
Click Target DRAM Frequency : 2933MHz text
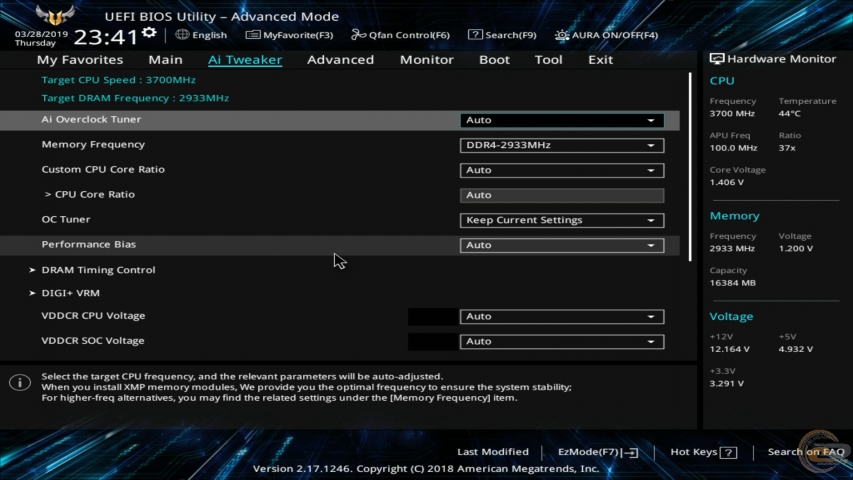135,98
